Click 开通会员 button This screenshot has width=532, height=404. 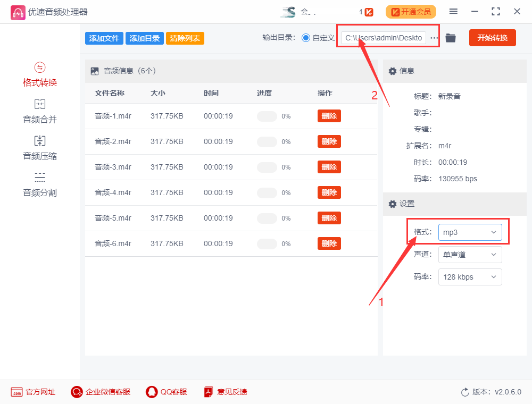[411, 12]
